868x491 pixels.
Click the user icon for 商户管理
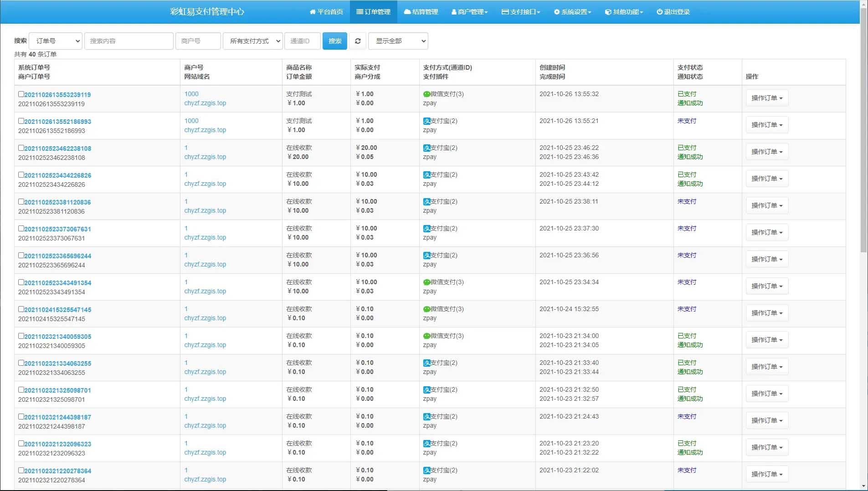(454, 12)
